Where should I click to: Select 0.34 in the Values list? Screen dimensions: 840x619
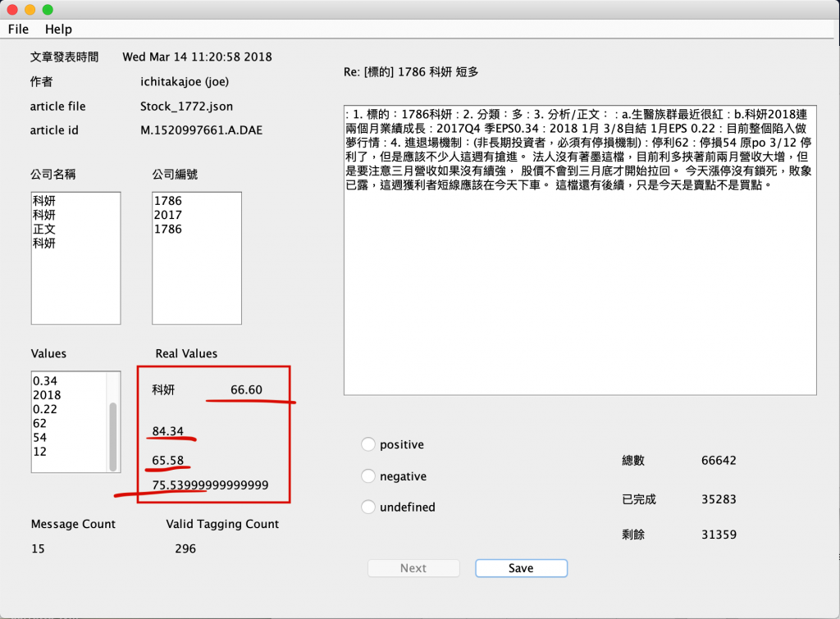tap(45, 380)
